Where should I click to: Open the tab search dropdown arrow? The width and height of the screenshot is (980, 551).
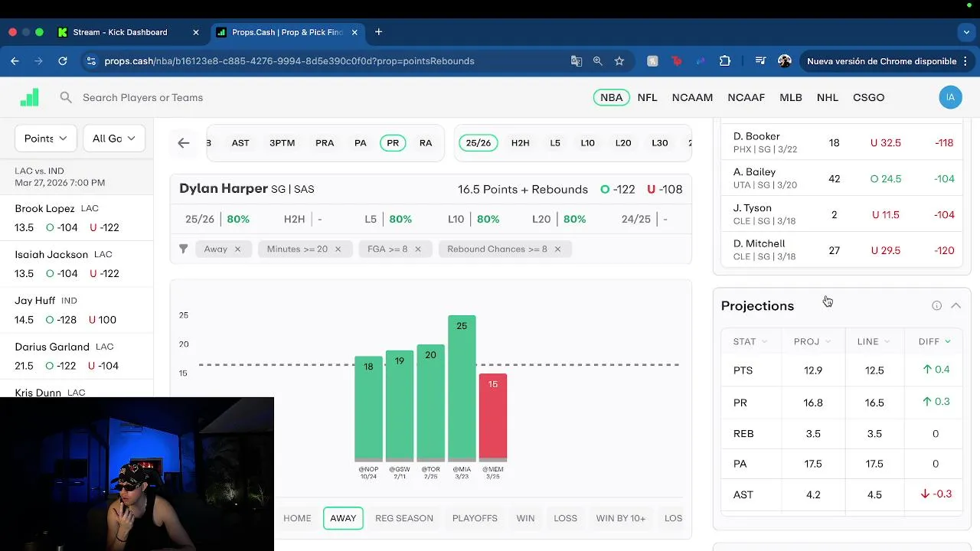tap(966, 32)
